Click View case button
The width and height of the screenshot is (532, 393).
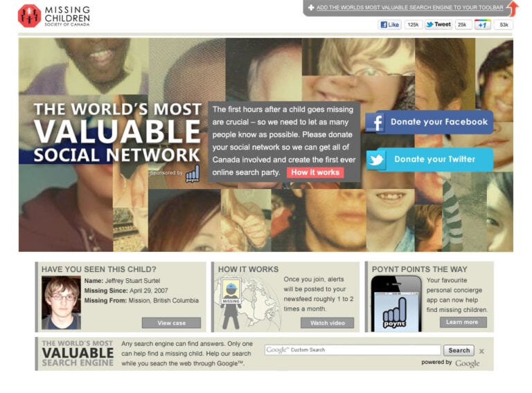[171, 323]
